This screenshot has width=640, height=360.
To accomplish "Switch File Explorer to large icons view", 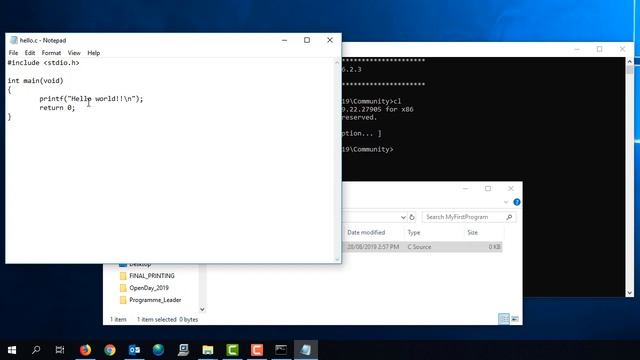I will pyautogui.click(x=515, y=319).
